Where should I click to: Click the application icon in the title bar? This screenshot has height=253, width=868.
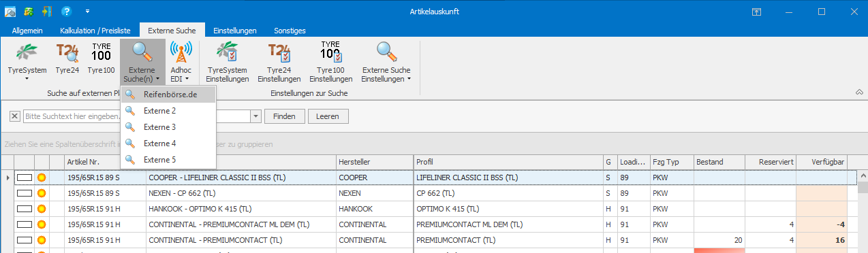pyautogui.click(x=11, y=12)
